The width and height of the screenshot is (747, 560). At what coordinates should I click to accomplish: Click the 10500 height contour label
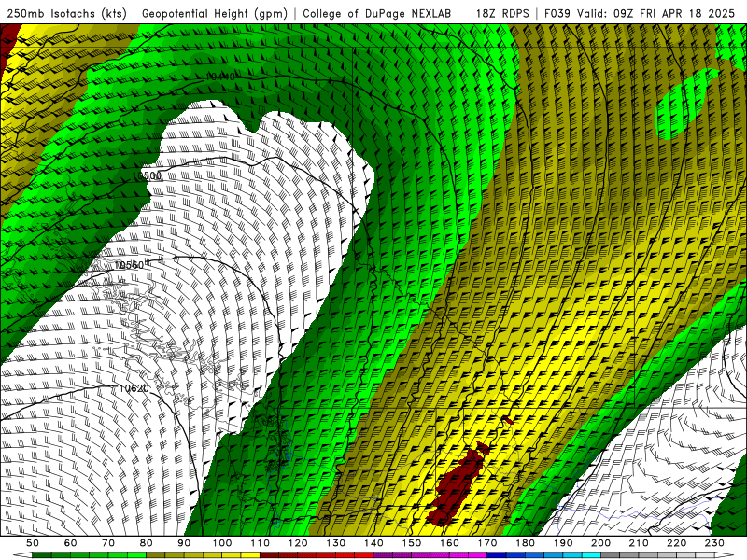[x=147, y=175]
